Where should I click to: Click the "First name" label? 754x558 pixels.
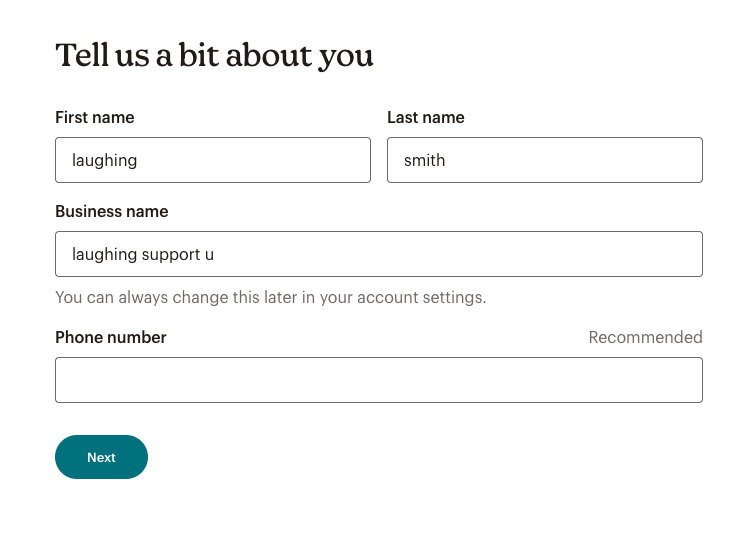click(x=95, y=117)
